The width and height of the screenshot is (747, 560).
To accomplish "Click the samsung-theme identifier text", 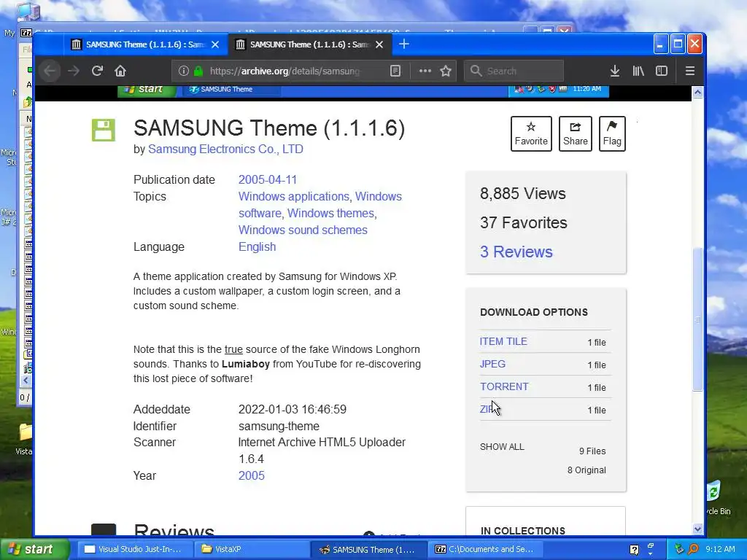I will coord(279,426).
